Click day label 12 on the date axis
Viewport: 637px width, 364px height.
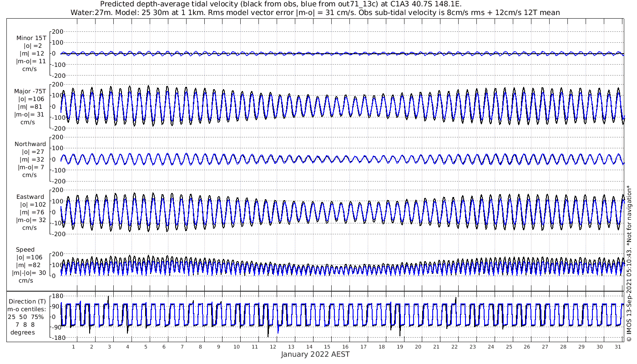coord(273,347)
